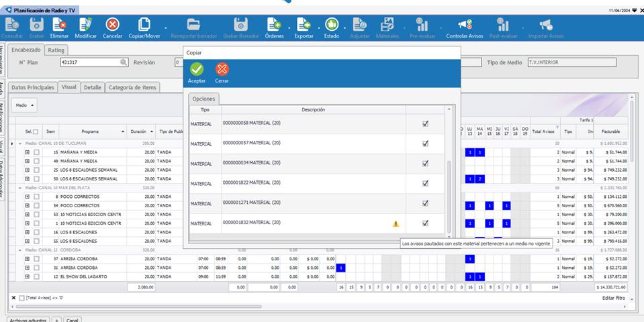Collapse the CANAL 10 DE TUCUMAN group
Viewport: 644px width, 322px height.
click(20, 144)
